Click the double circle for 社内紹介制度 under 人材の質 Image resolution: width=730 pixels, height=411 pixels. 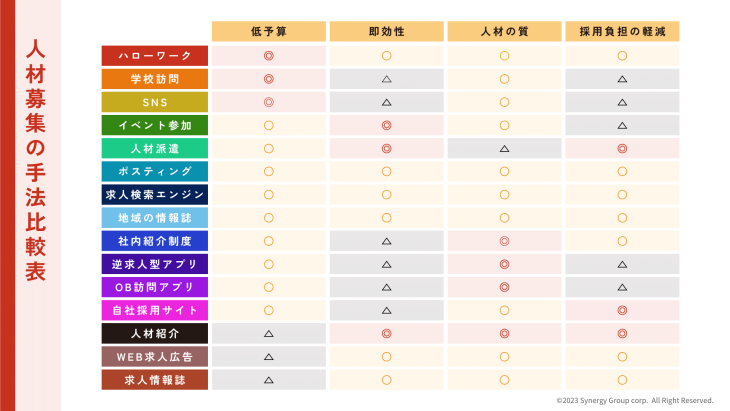point(504,241)
